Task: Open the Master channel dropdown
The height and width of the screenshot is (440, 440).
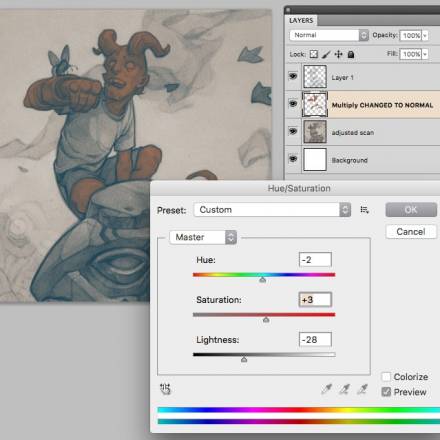Action: pos(203,237)
